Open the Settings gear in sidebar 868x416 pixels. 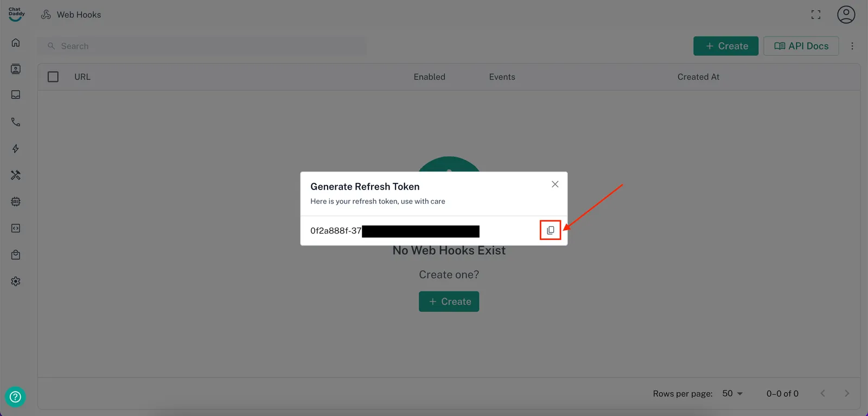pyautogui.click(x=16, y=281)
